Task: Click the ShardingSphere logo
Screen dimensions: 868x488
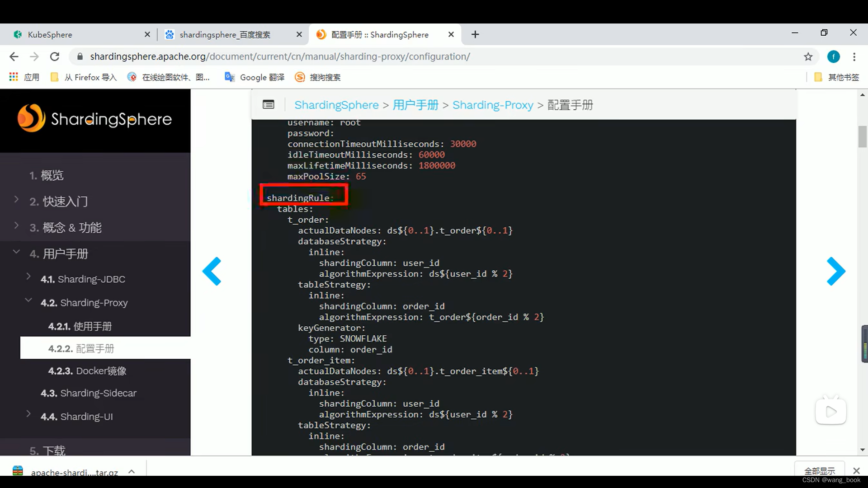Action: pos(94,119)
